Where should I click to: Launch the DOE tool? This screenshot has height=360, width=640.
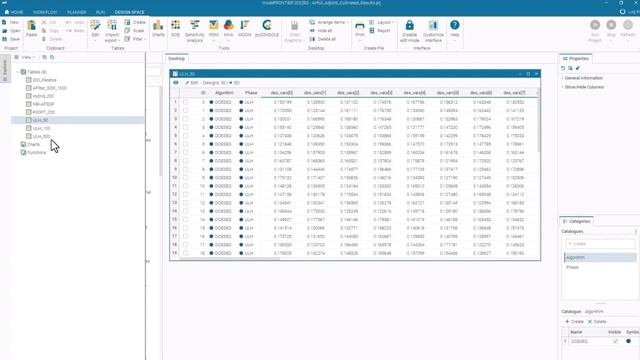[x=176, y=29]
